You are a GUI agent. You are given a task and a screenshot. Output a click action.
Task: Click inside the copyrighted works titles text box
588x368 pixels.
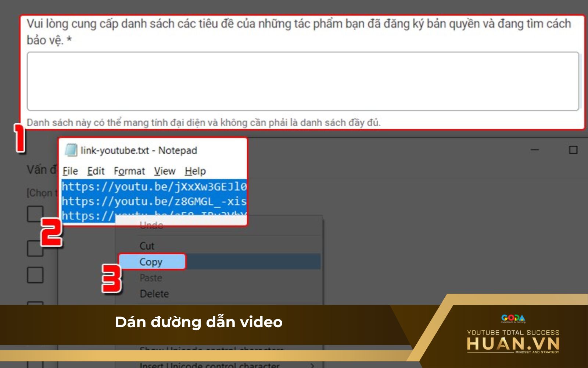pos(303,81)
